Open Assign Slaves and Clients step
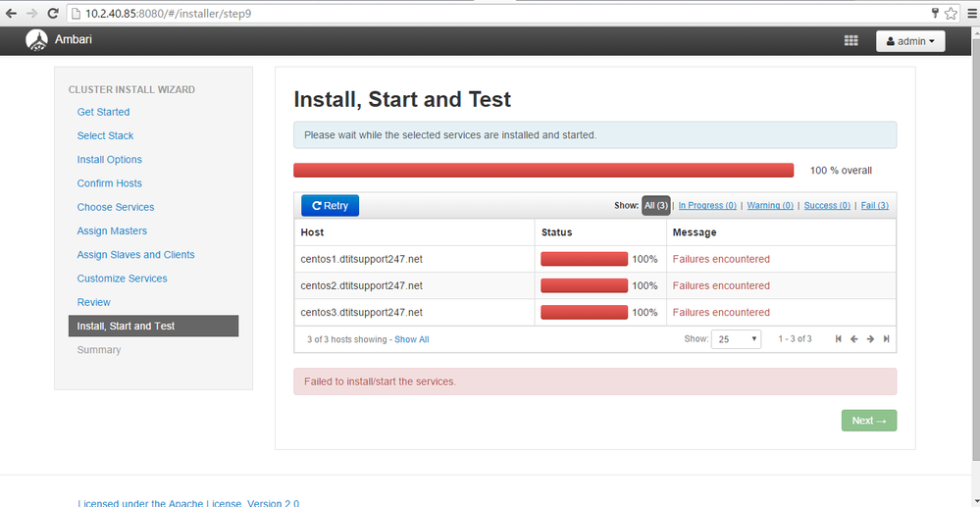 135,254
